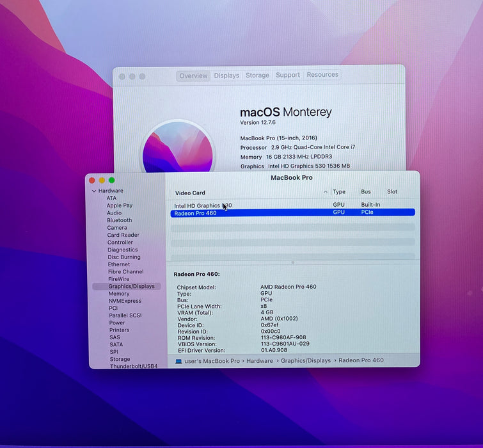Switch to the Overview tab in About This Mac
The width and height of the screenshot is (483, 448).
tap(193, 76)
